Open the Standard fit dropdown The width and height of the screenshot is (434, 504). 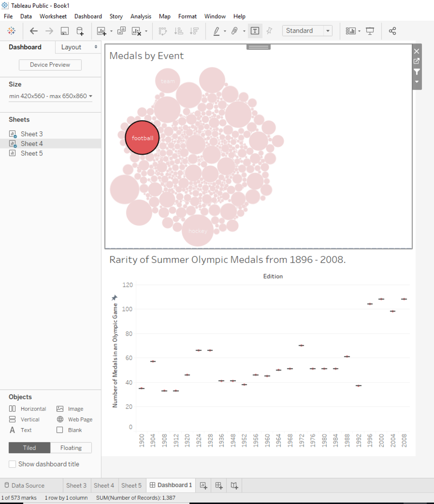[x=328, y=31]
